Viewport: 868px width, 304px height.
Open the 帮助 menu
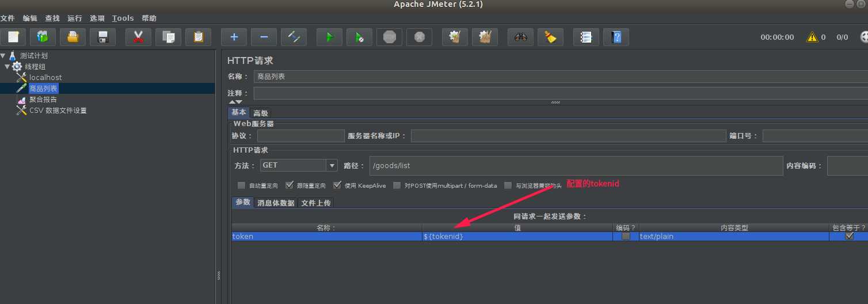[x=149, y=18]
